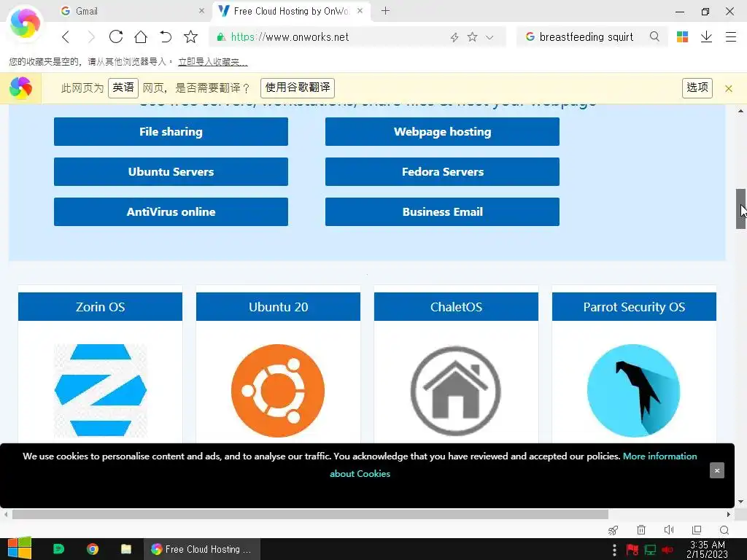The image size is (747, 560).
Task: Dismiss the translation bar with X
Action: click(x=729, y=88)
